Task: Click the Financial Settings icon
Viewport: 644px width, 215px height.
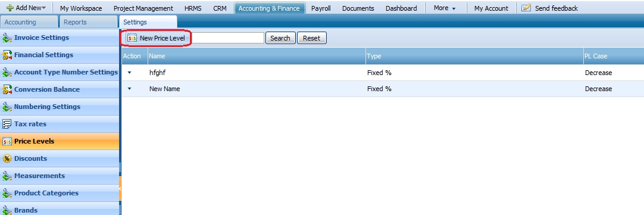Action: [7, 55]
